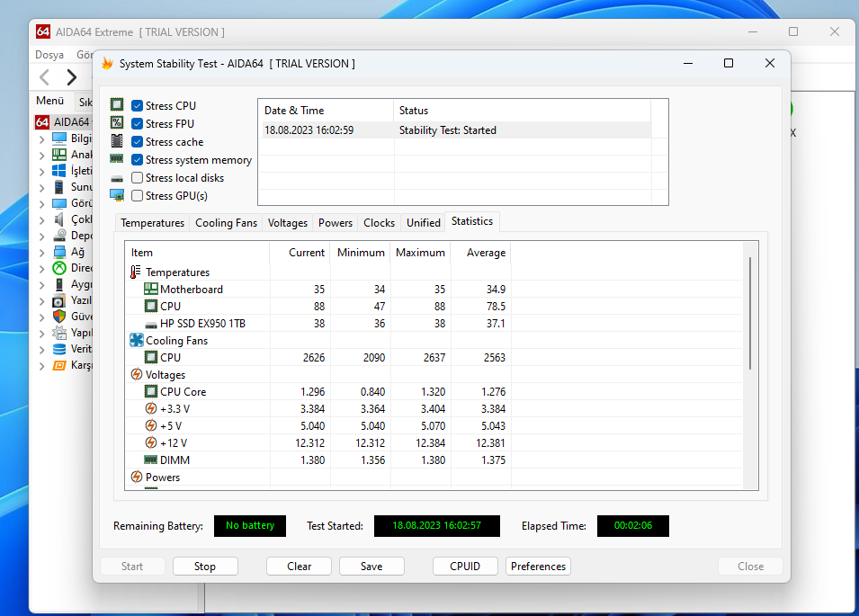Viewport: 859px width, 616px height.
Task: Select the Statistics tab
Action: point(472,221)
